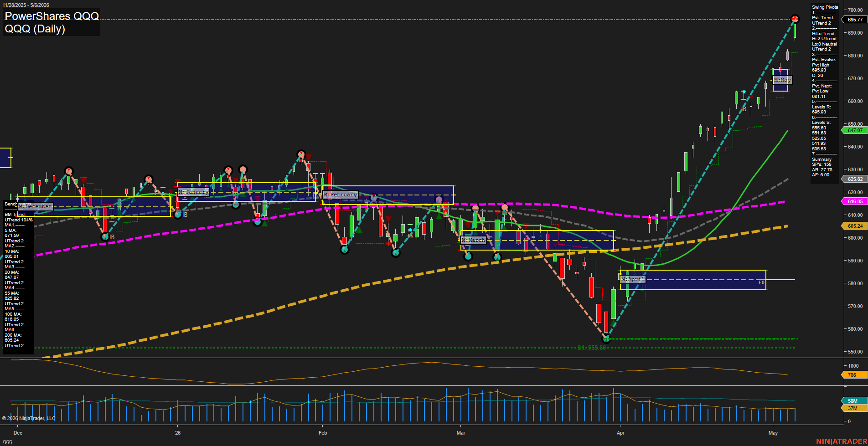The image size is (868, 446).
Task: Click the 'M:April' monthly range label
Action: coord(633,279)
